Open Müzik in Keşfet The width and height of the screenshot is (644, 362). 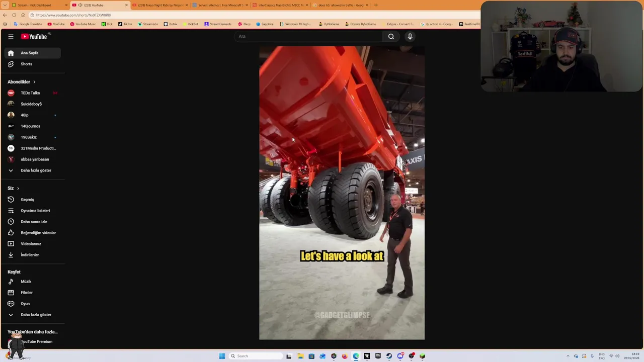(32, 282)
